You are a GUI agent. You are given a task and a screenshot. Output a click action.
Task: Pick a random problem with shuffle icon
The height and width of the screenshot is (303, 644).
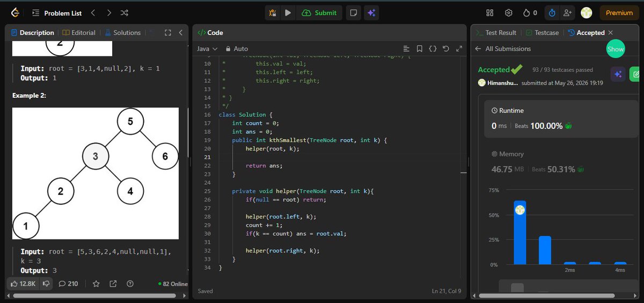[125, 12]
